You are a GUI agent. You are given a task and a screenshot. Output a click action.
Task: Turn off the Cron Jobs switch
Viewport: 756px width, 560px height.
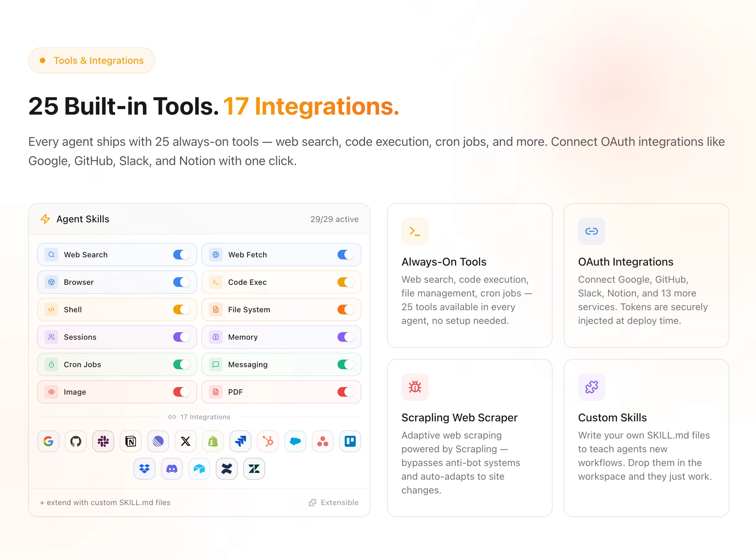[181, 364]
